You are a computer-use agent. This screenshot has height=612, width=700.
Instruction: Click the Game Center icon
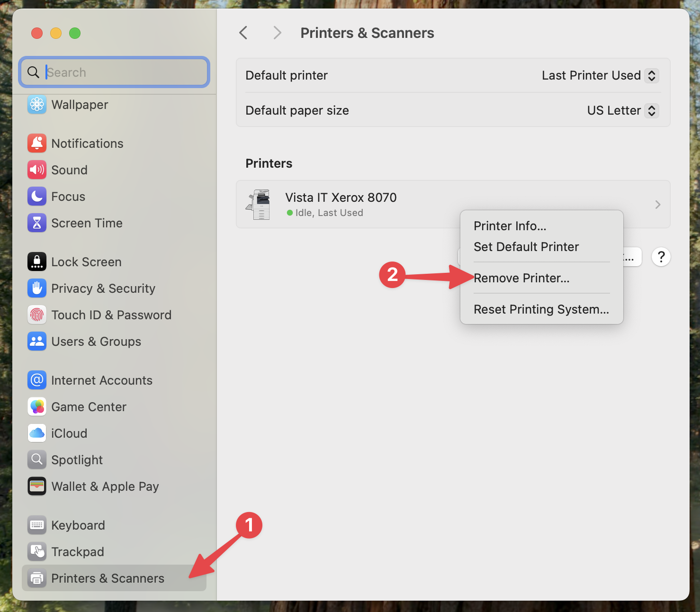[x=37, y=407]
